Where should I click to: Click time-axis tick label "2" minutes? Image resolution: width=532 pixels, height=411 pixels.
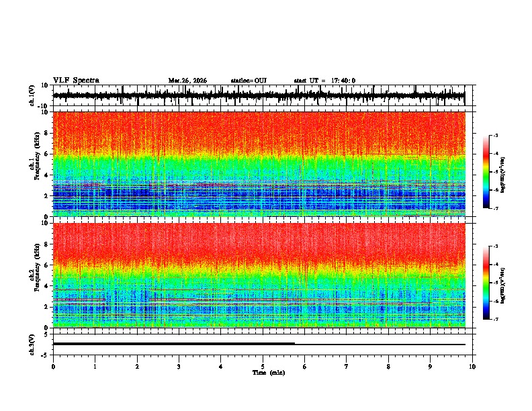point(137,367)
